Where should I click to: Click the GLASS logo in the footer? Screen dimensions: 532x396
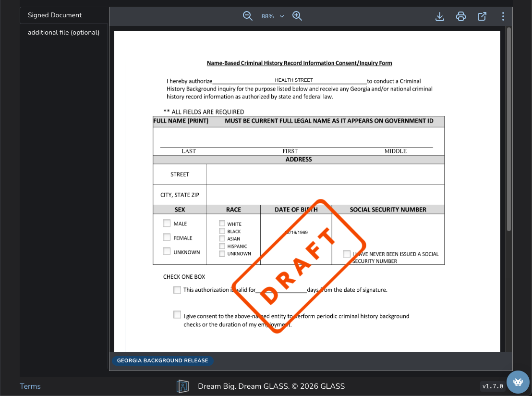pyautogui.click(x=182, y=386)
